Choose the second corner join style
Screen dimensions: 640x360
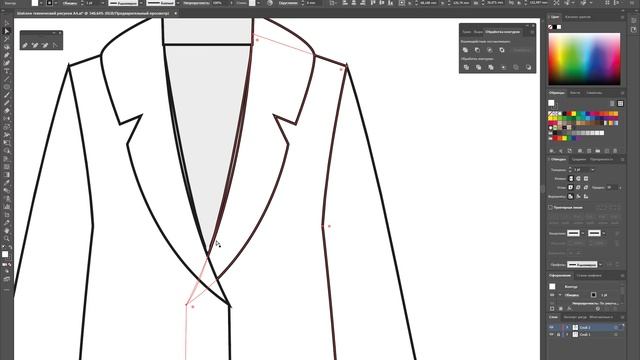click(578, 187)
